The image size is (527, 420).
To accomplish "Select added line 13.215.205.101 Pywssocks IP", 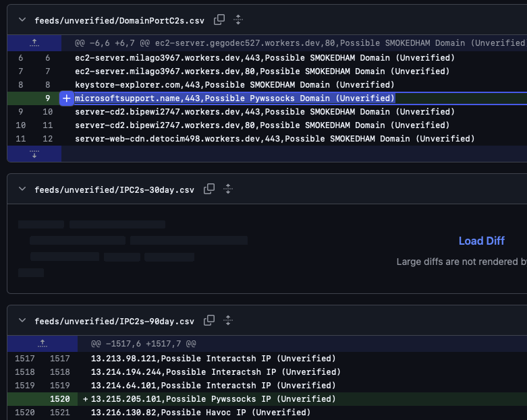I will (x=213, y=399).
